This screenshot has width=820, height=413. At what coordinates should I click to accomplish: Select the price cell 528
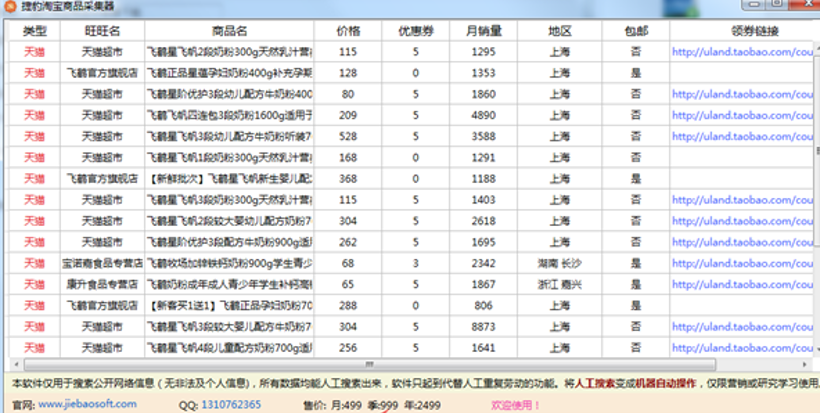(x=348, y=136)
